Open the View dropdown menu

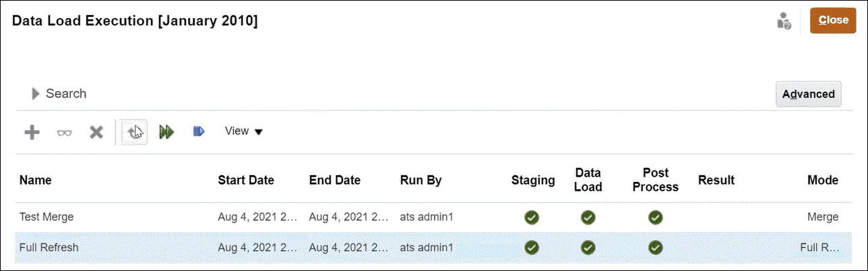pyautogui.click(x=243, y=131)
